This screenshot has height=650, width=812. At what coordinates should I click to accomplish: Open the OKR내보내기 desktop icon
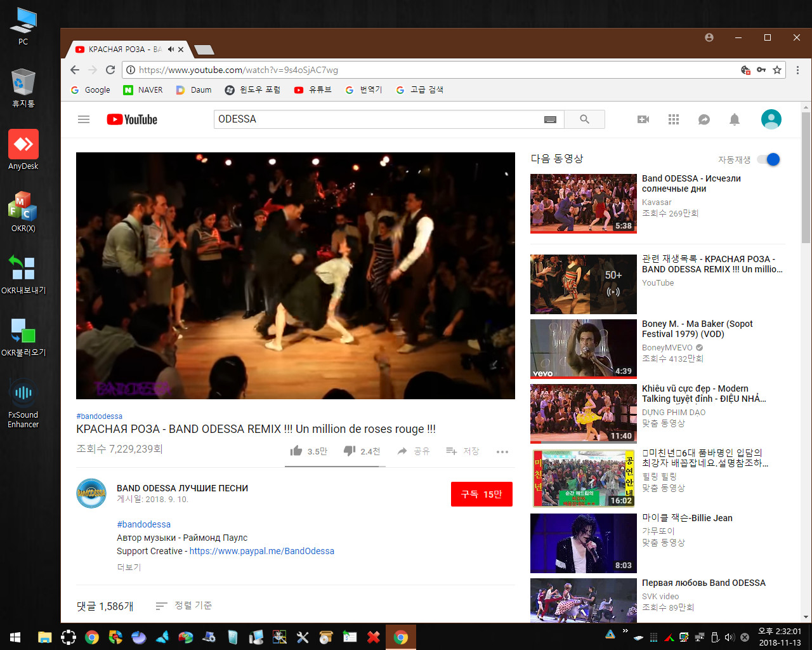coord(23,274)
